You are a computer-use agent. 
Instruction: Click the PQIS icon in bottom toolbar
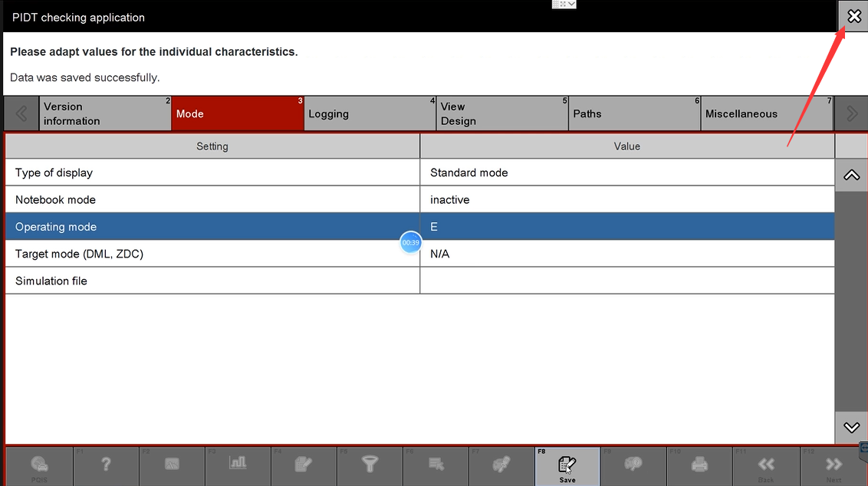click(39, 466)
